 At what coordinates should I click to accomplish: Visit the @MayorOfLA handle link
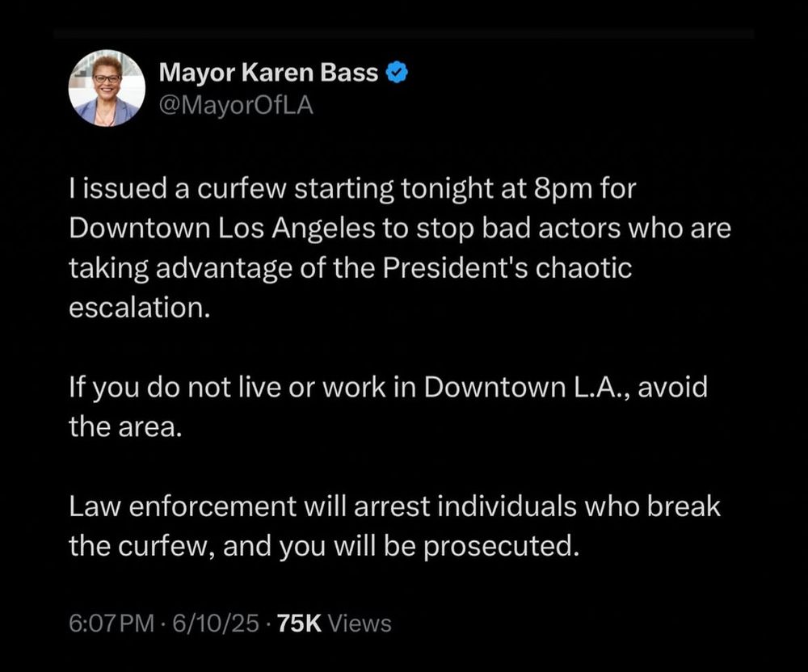tap(236, 105)
